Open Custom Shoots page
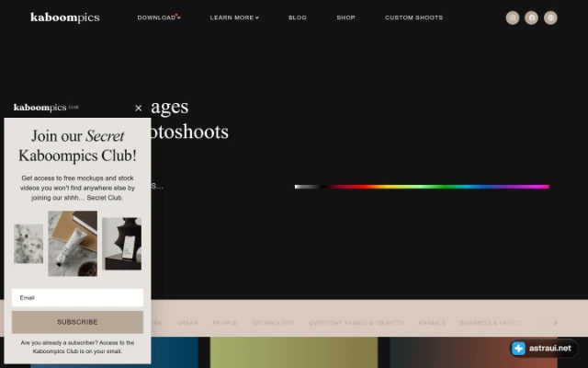This screenshot has height=368, width=588. pyautogui.click(x=414, y=17)
